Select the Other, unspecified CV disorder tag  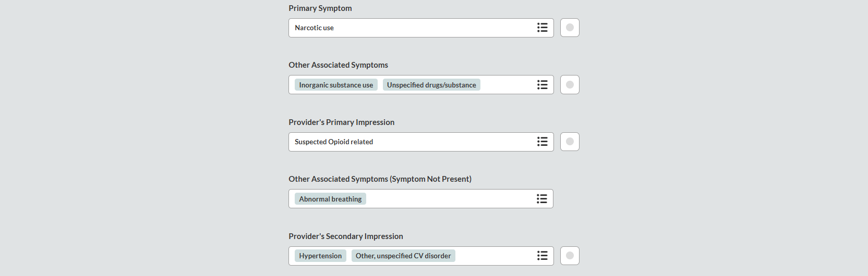(x=403, y=256)
